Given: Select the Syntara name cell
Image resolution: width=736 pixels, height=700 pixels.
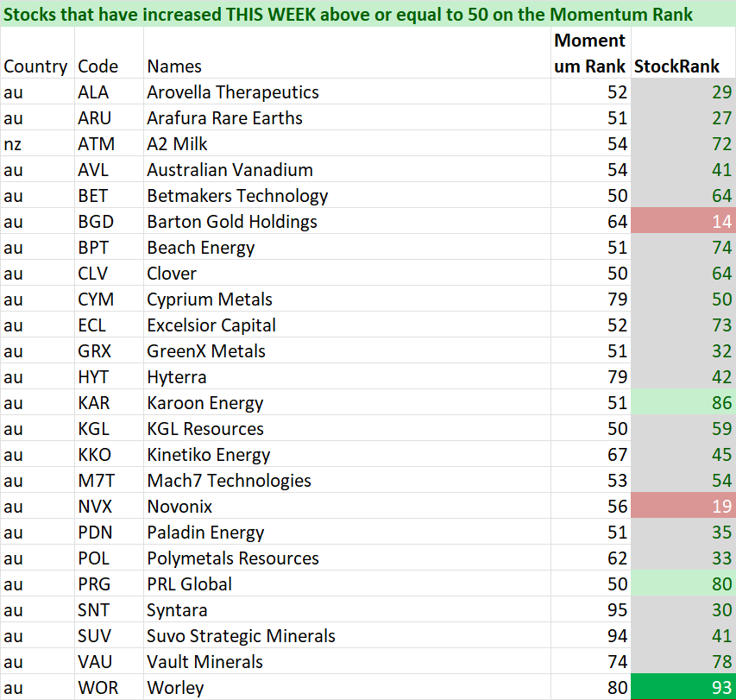Looking at the screenshot, I should tap(347, 609).
